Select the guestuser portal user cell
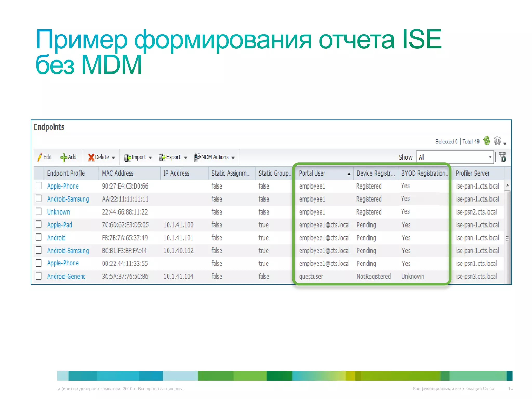 311,276
